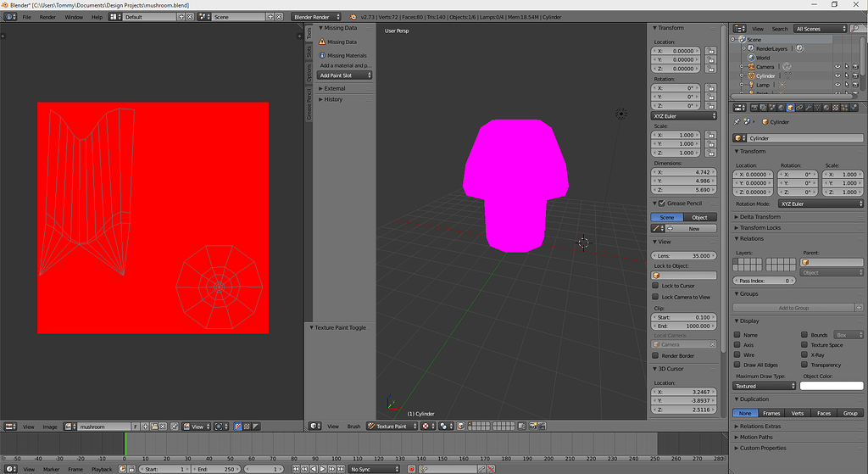
Task: Open the Blender Render engine dropdown
Action: pos(317,17)
